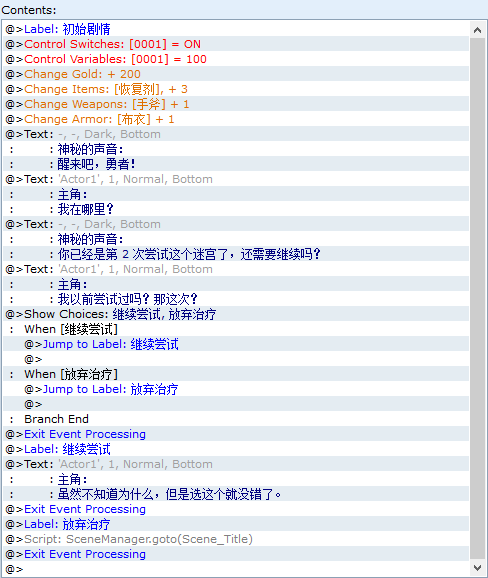Select first Text: -, -, Dark, Bottom line
The image size is (488, 578).
[x=236, y=134]
